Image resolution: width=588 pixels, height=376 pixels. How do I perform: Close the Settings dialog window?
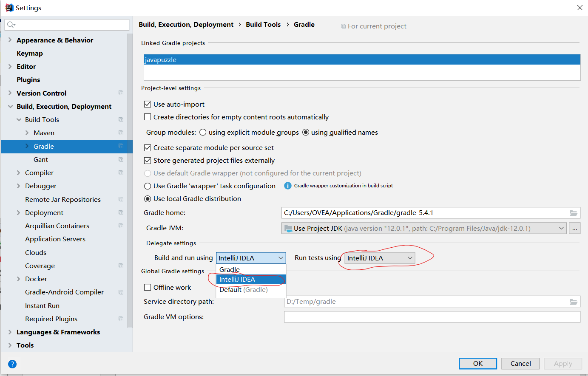click(x=579, y=8)
